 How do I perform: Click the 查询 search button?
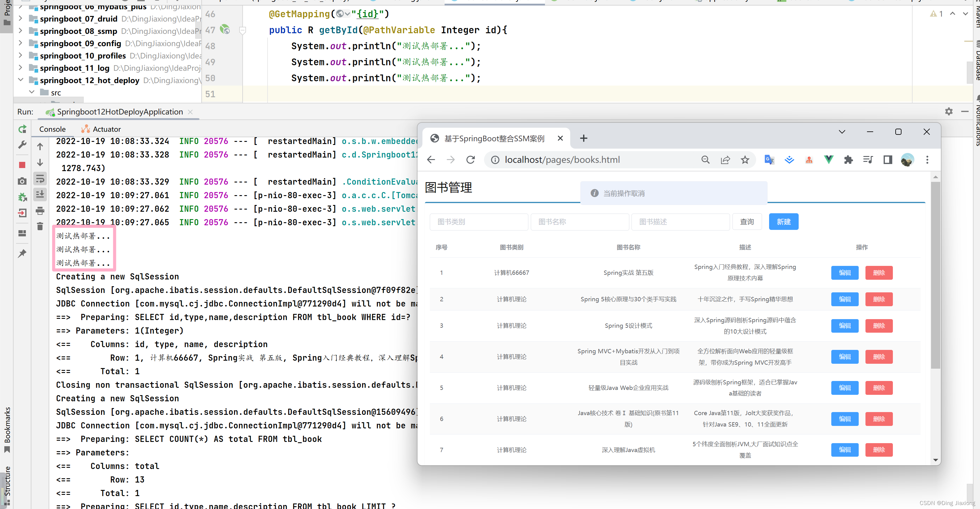(x=747, y=222)
